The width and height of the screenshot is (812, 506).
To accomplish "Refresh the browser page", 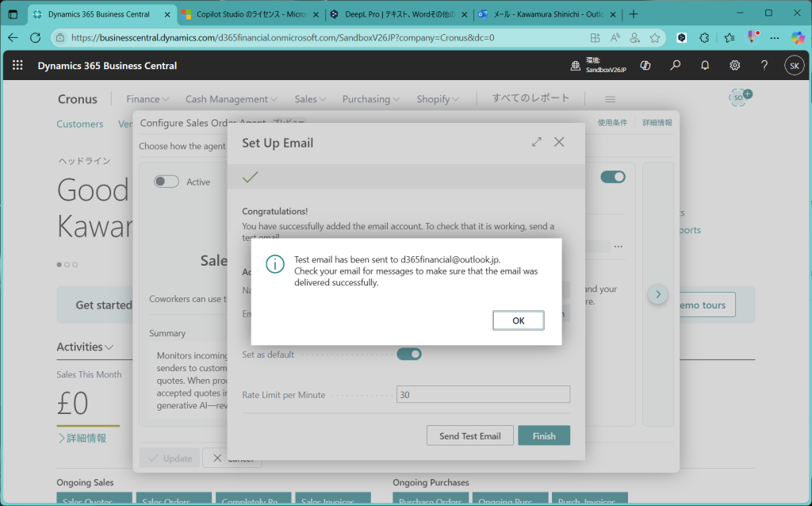I will point(35,37).
